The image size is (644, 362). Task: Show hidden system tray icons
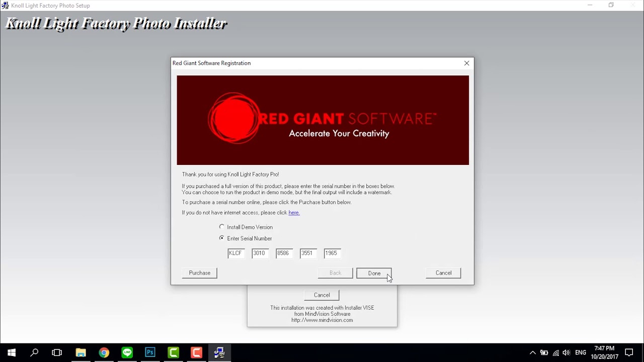point(532,352)
